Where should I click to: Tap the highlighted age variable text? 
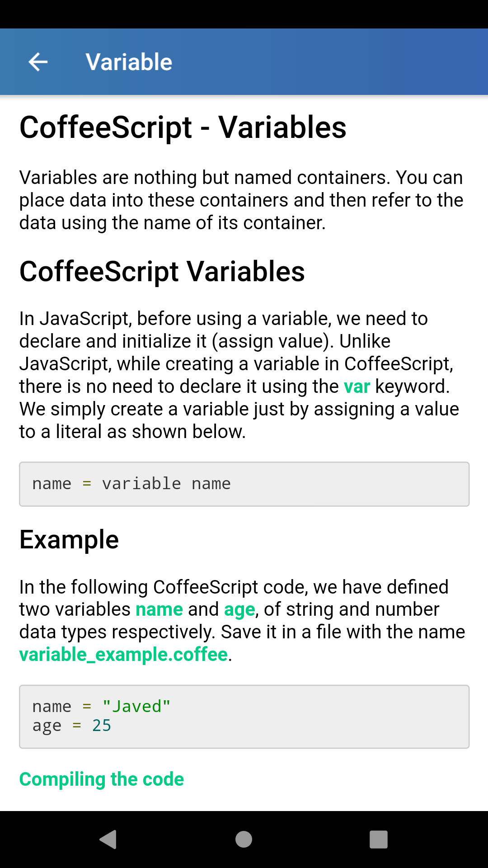(x=238, y=609)
